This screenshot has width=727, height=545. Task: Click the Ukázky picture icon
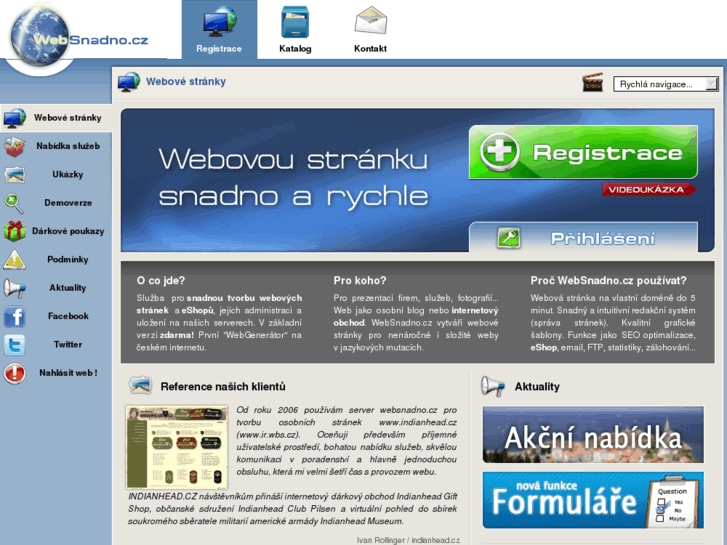[x=14, y=175]
